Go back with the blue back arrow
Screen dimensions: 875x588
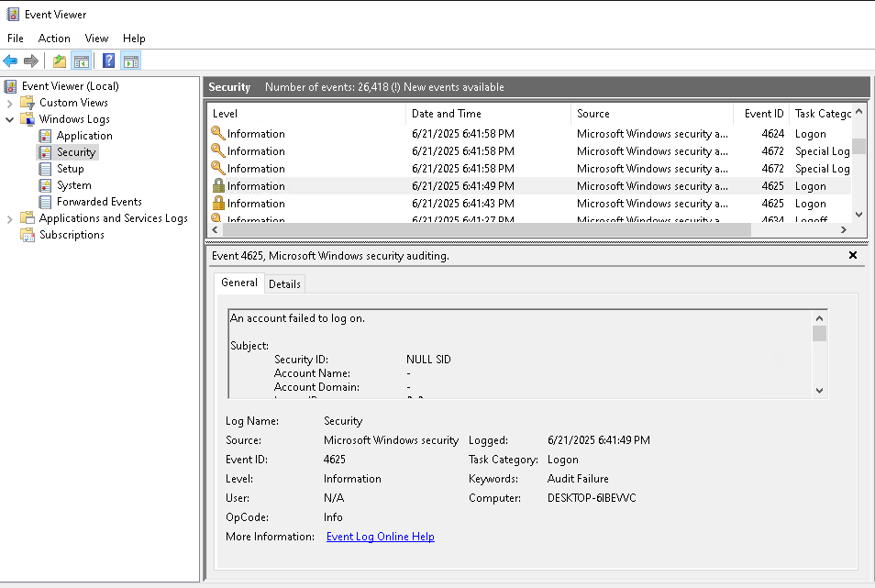point(10,61)
